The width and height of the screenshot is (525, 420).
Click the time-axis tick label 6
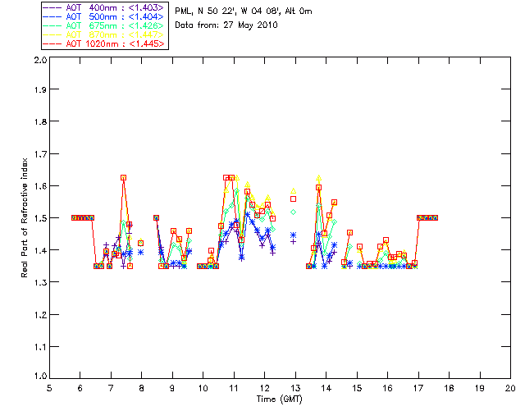(x=80, y=388)
